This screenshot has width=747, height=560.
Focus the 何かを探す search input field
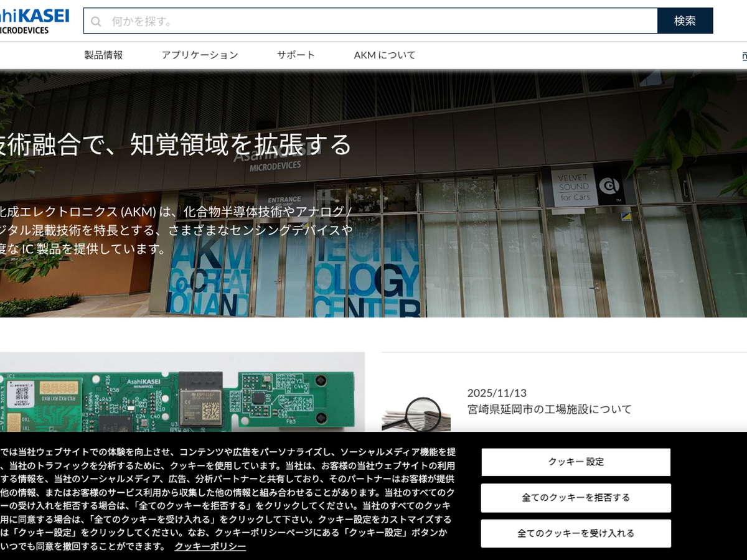coord(374,21)
